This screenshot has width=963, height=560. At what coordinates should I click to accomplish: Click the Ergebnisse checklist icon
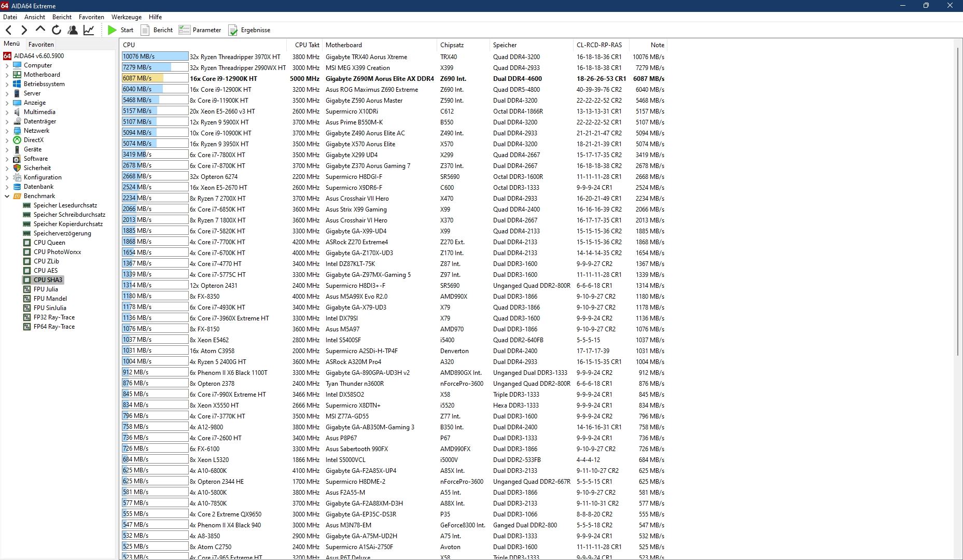click(233, 30)
